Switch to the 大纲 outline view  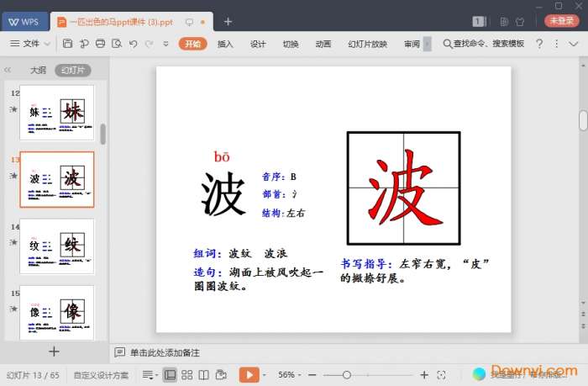click(x=38, y=70)
